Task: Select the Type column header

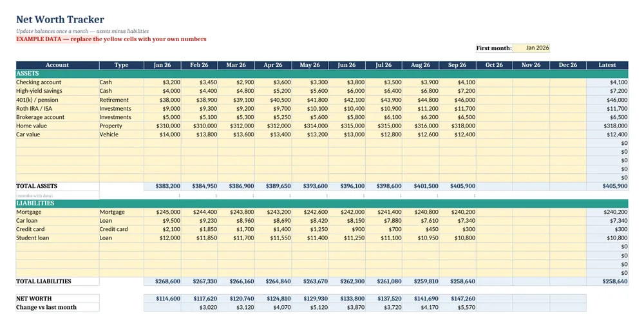Action: tap(122, 65)
